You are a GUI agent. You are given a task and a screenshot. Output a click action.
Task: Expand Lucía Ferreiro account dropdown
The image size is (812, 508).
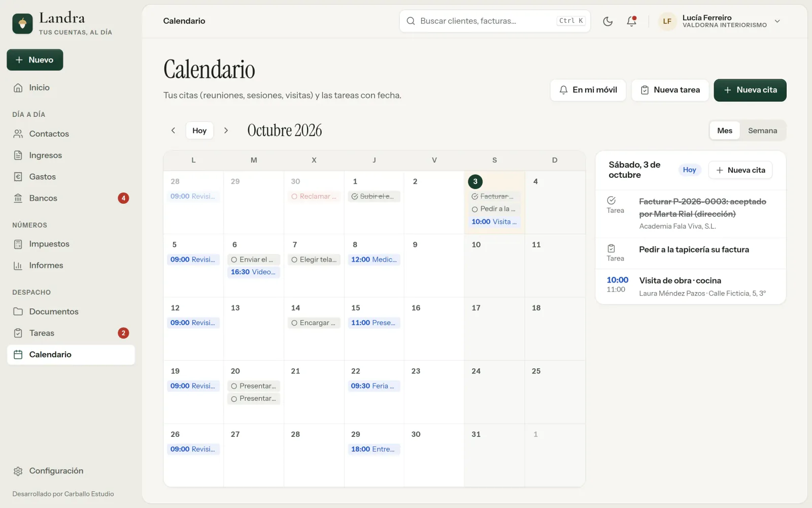pos(777,21)
